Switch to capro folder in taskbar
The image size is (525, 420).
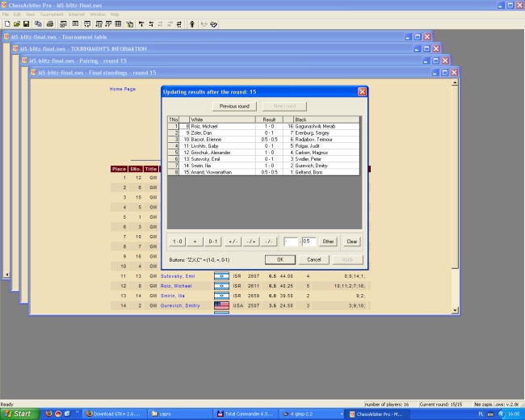tap(179, 414)
